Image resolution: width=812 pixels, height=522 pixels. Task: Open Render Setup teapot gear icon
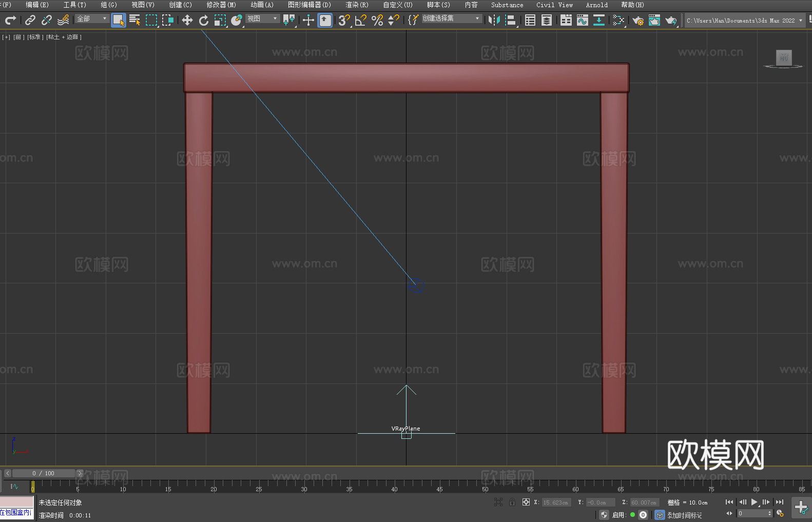[x=638, y=20]
